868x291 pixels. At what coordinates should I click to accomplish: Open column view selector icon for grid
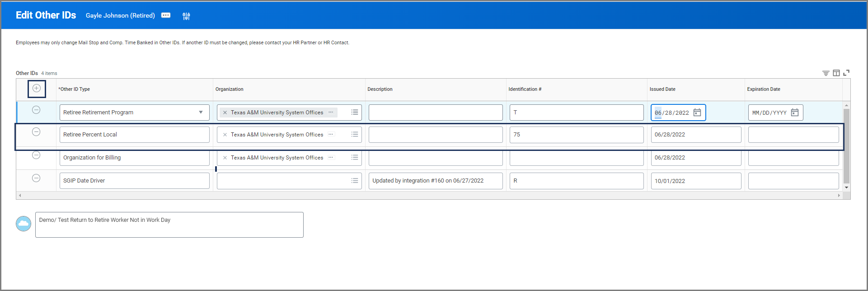click(836, 73)
